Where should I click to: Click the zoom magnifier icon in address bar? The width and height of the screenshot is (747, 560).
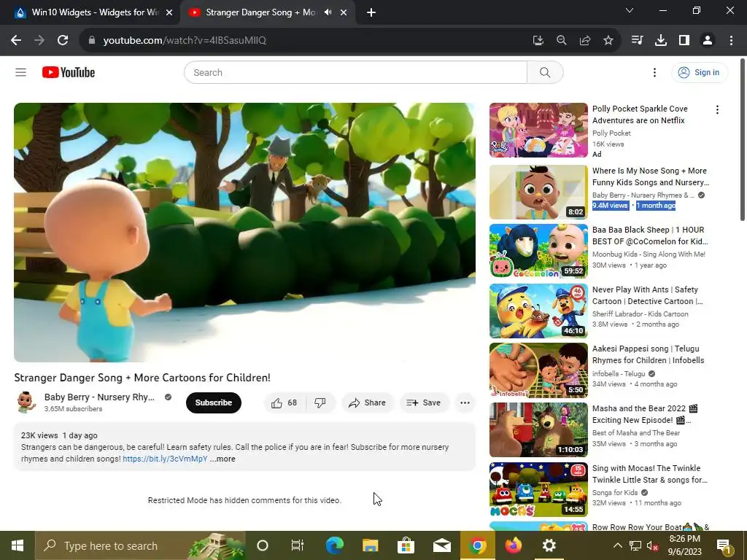[x=561, y=41]
